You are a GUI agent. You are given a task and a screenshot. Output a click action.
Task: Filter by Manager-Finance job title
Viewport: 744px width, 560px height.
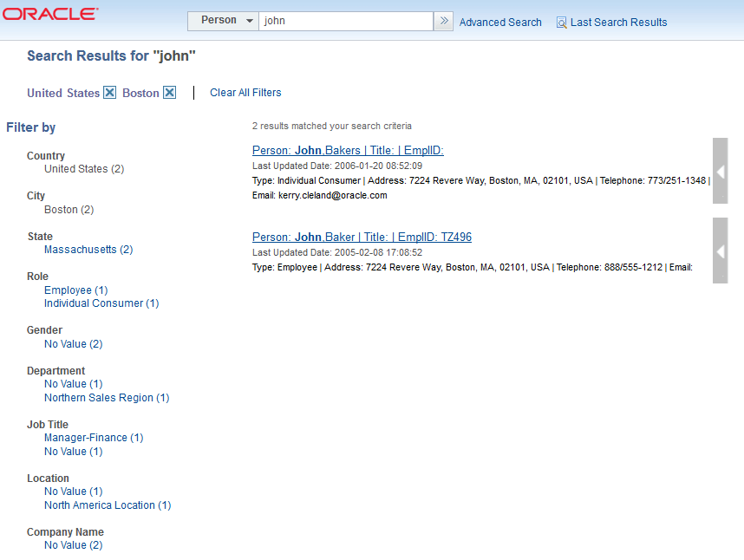click(x=94, y=437)
